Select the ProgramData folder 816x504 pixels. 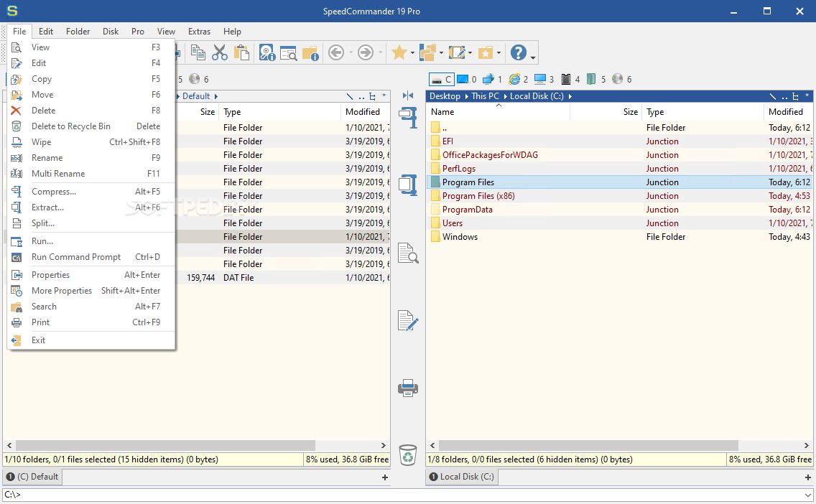click(621, 210)
